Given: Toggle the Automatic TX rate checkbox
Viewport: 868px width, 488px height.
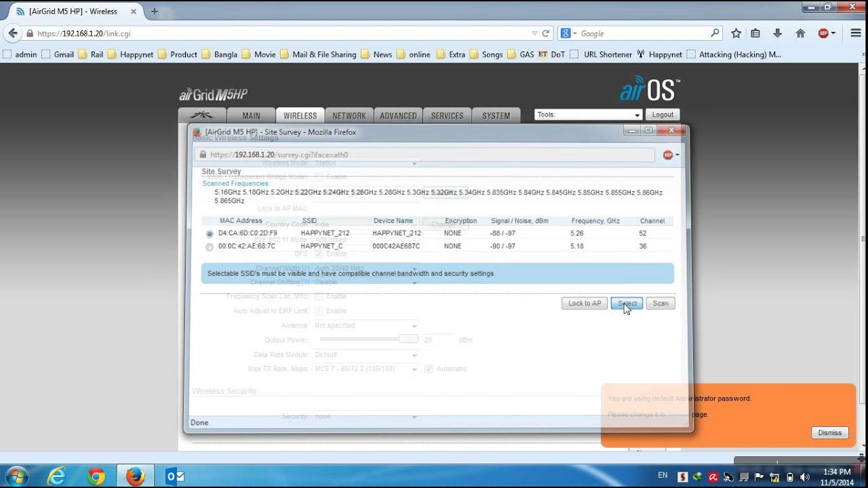Looking at the screenshot, I should [429, 369].
